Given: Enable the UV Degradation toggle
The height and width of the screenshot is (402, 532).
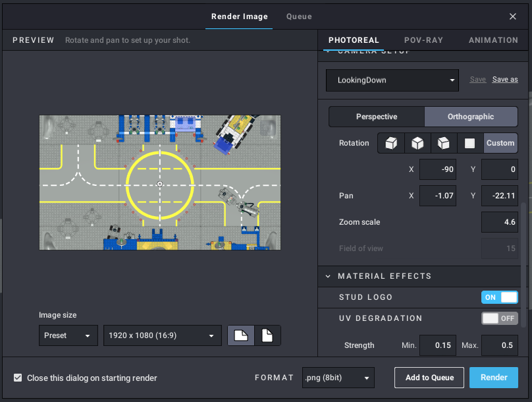Looking at the screenshot, I should (499, 318).
